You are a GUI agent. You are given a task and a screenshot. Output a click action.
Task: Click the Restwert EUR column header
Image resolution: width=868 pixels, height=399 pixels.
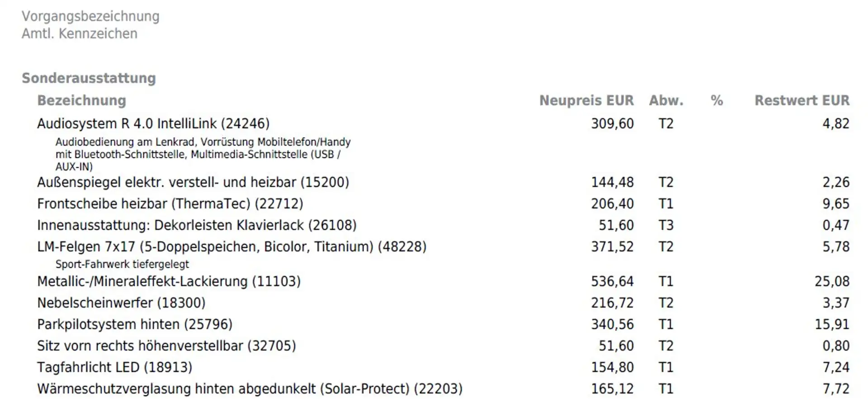coord(802,100)
